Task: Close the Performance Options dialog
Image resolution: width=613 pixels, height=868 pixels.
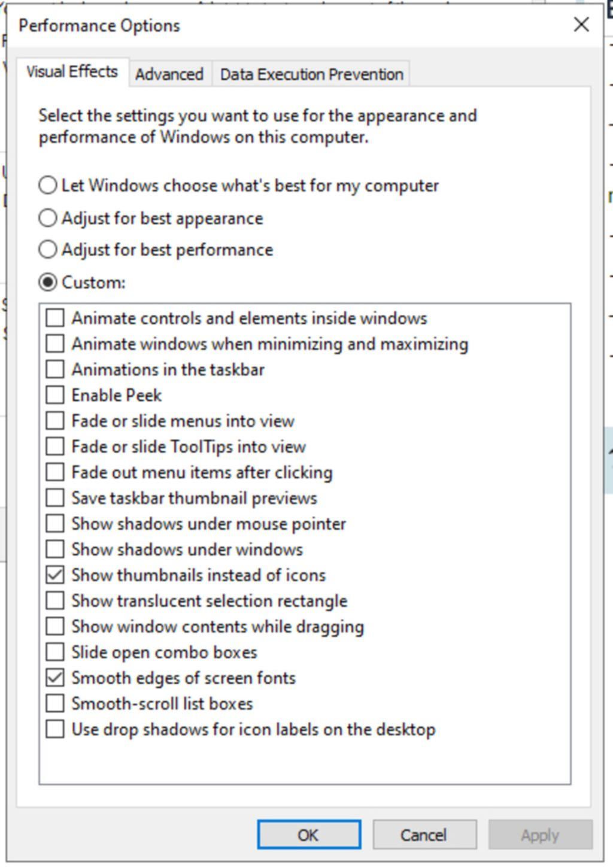Action: click(x=581, y=25)
